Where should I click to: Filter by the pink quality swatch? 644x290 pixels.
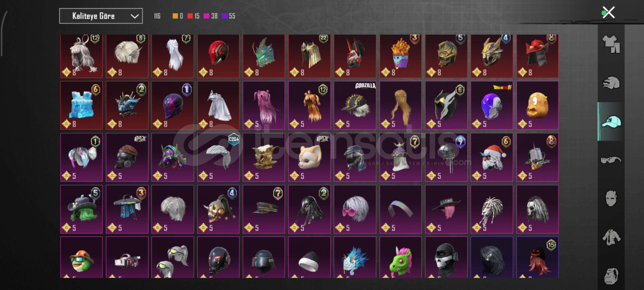point(206,16)
